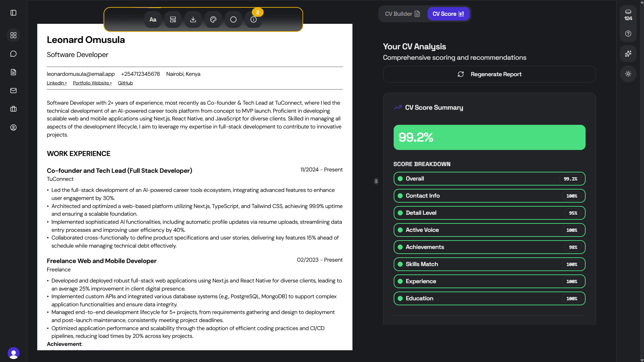Click the 99.2% score bar
This screenshot has height=362, width=644.
coord(489,137)
